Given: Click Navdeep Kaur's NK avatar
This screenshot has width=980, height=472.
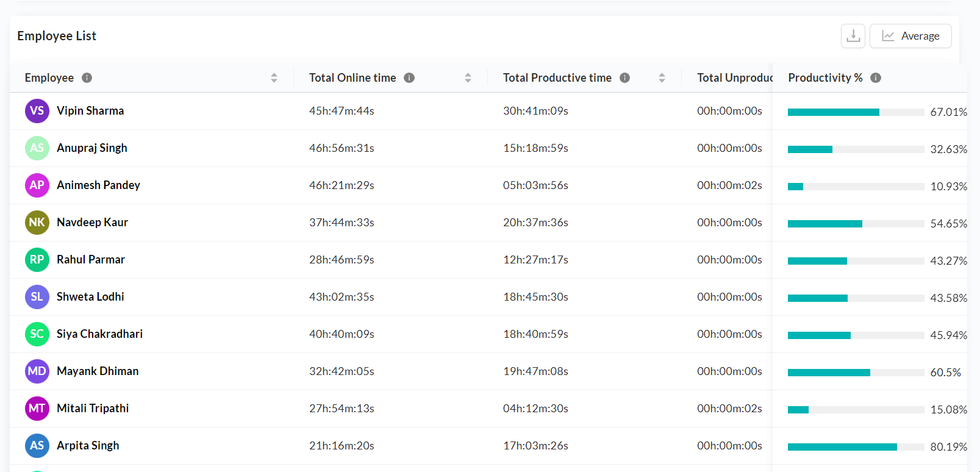Looking at the screenshot, I should [x=37, y=223].
